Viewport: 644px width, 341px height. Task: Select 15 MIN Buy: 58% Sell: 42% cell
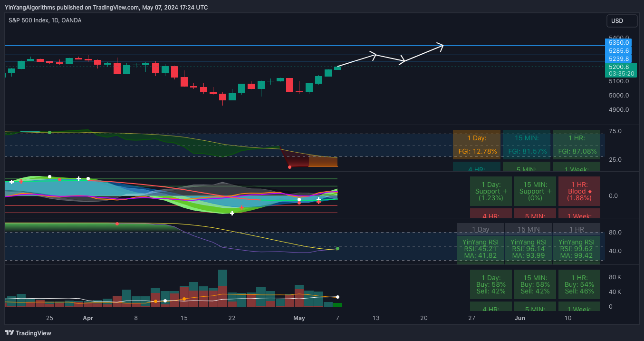click(535, 284)
